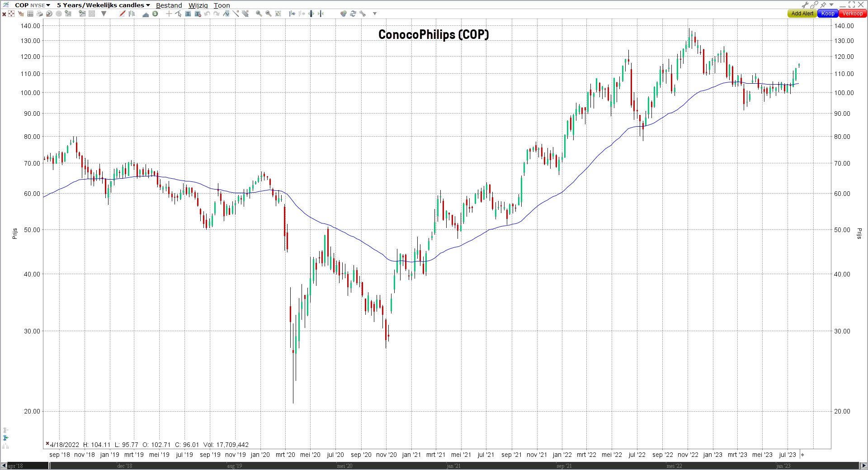868x470 pixels.
Task: Open the time period clock icon
Action: point(49,14)
